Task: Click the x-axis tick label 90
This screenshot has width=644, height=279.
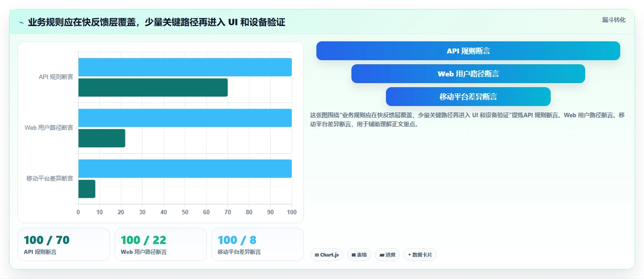Action: pyautogui.click(x=270, y=212)
